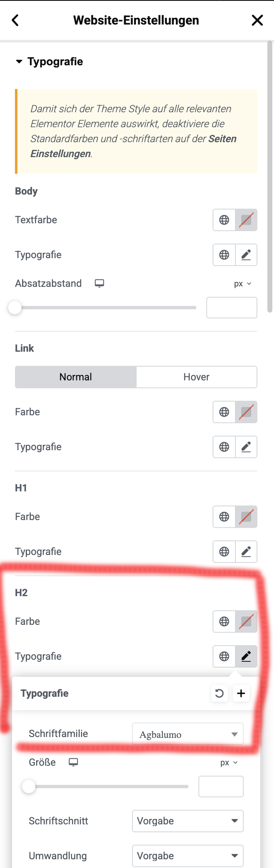Click the pencil icon for H1 Typografie
The height and width of the screenshot is (868, 274).
tap(246, 552)
